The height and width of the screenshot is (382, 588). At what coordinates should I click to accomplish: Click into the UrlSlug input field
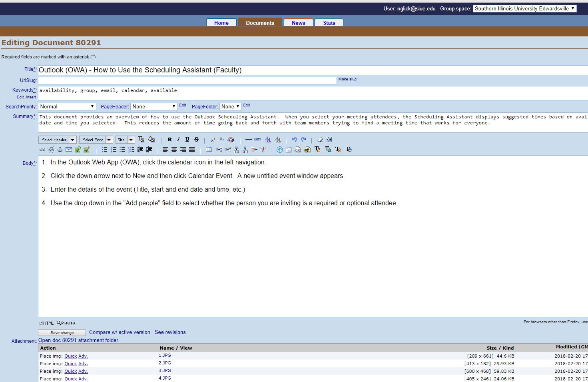187,80
